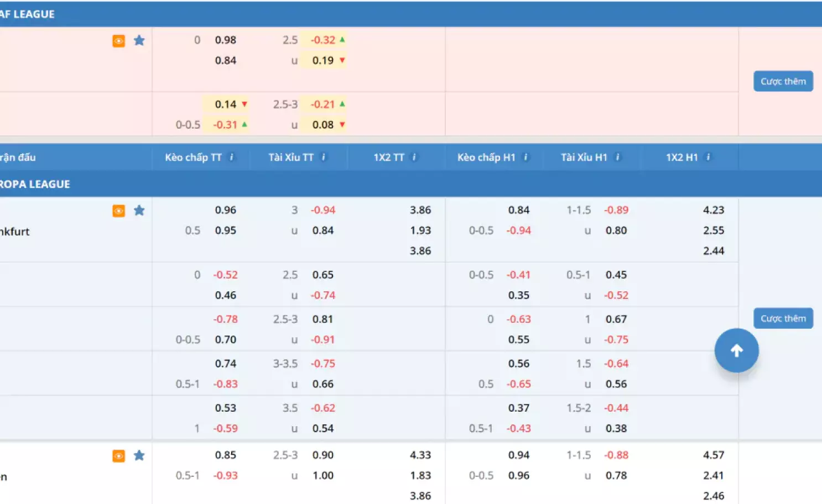Click the eye icon on the AF LEAGUE match
822x504 pixels.
[118, 40]
